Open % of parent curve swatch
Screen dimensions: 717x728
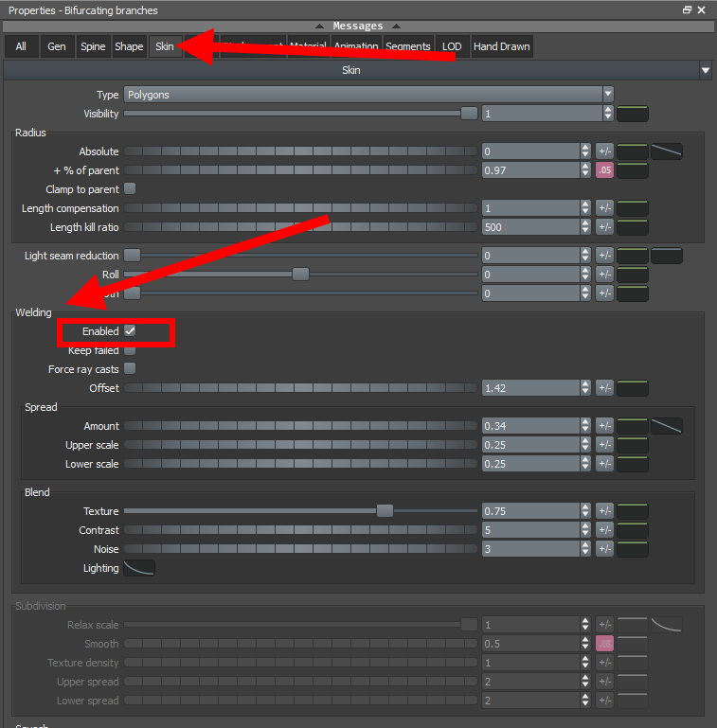click(x=633, y=170)
